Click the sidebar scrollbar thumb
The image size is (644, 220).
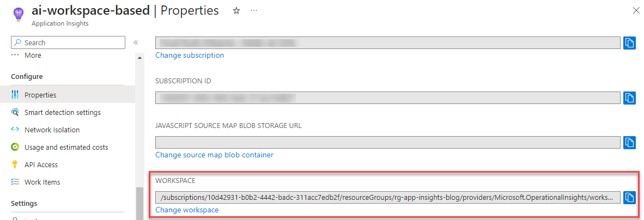(x=139, y=203)
